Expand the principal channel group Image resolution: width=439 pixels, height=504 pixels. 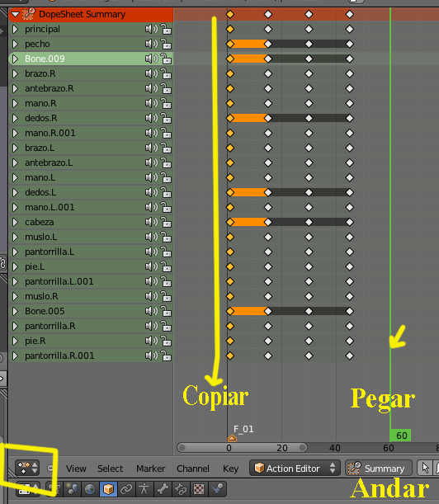click(x=15, y=29)
